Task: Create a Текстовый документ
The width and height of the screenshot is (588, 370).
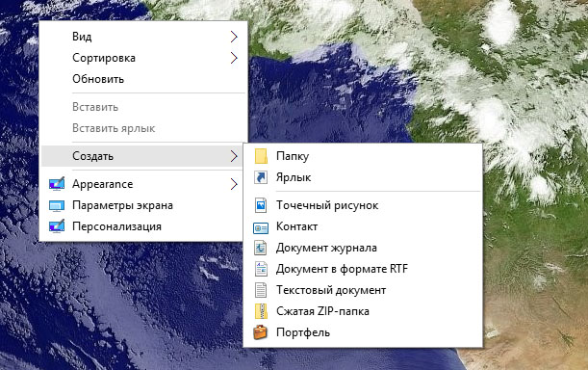Action: pyautogui.click(x=363, y=290)
